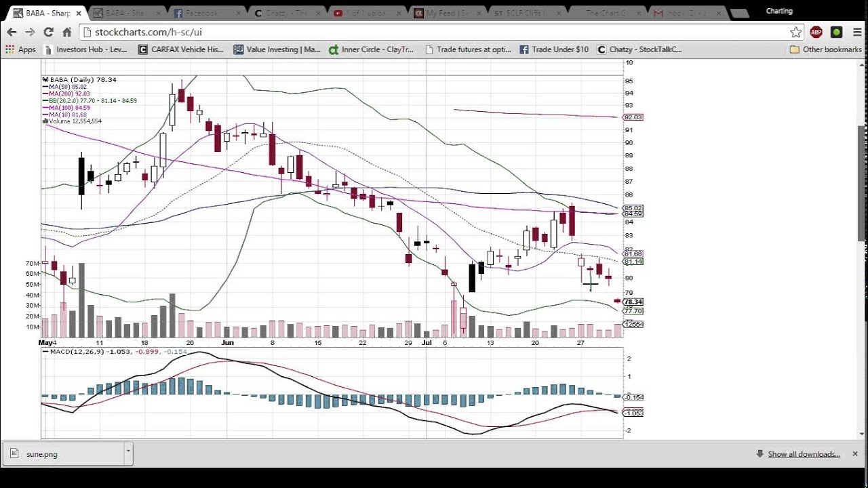Click the 78.34 last price tag
Viewport: 868px width, 488px height.
633,302
